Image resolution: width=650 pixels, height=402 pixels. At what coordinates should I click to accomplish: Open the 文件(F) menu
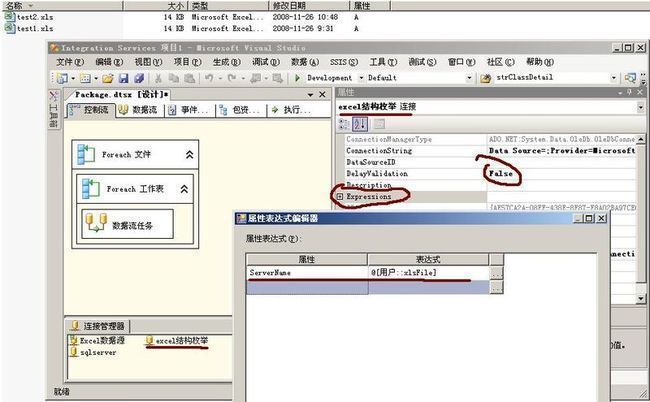coord(70,62)
